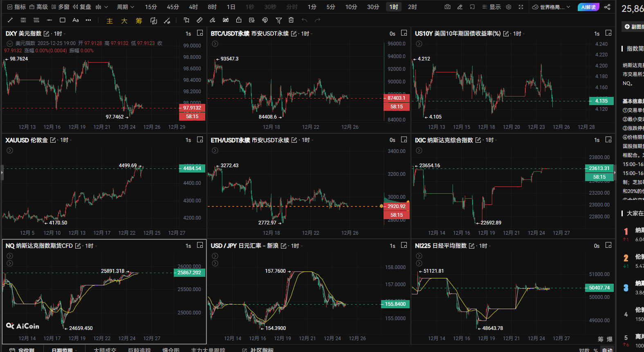Click the ruler measure tool
This screenshot has width=644, height=352.
click(200, 20)
